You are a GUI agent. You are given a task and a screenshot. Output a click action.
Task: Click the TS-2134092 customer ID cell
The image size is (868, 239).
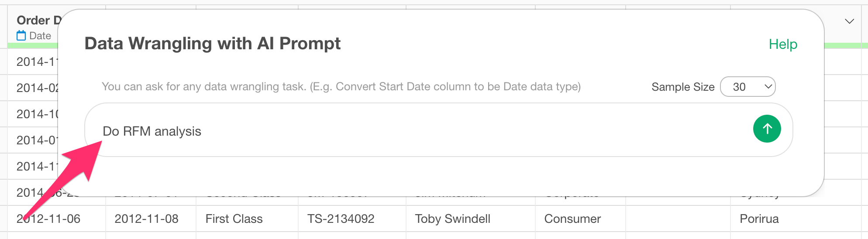[341, 219]
